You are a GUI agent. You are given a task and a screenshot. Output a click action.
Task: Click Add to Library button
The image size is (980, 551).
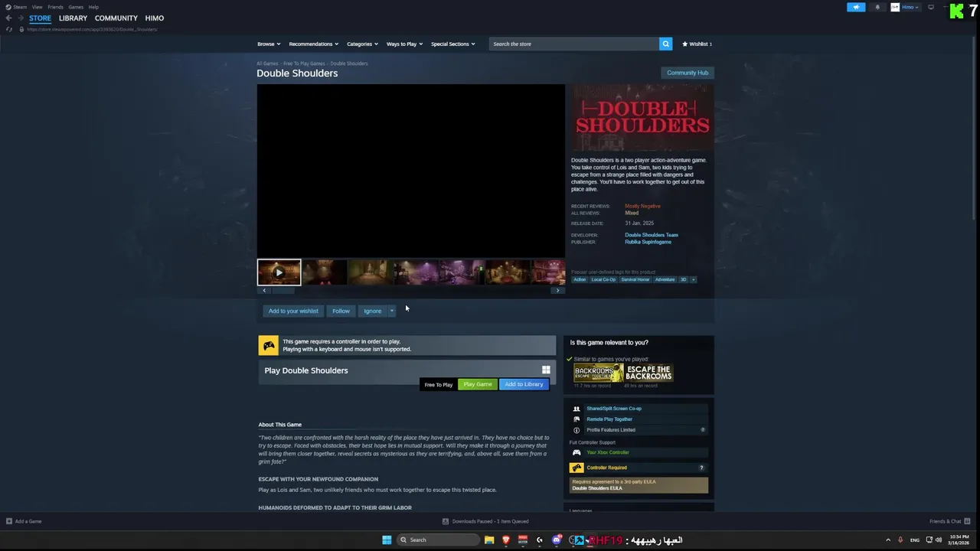click(x=524, y=384)
